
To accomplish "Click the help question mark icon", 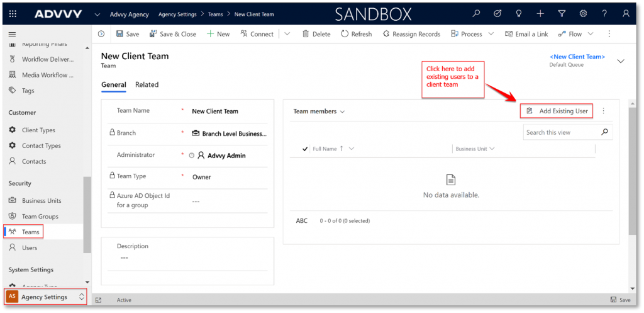I will [x=604, y=13].
